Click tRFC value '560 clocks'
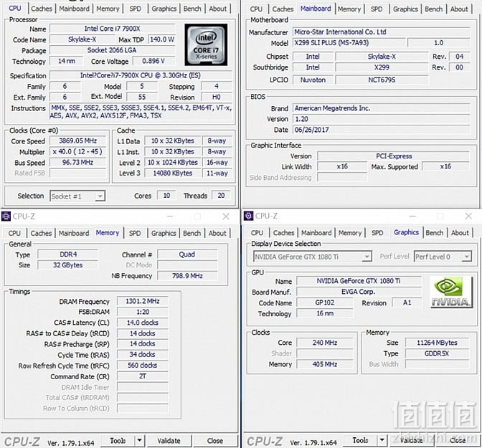This screenshot has width=482, height=448. coord(143,366)
